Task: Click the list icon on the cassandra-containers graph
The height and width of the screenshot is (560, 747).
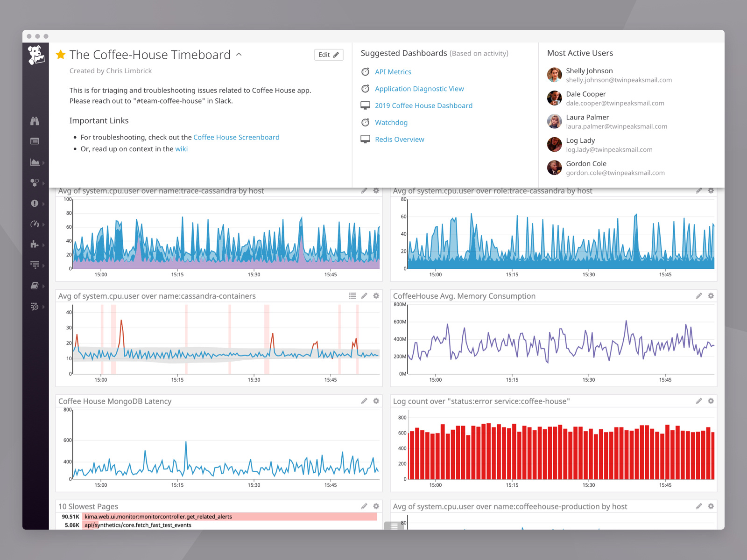Action: (352, 296)
